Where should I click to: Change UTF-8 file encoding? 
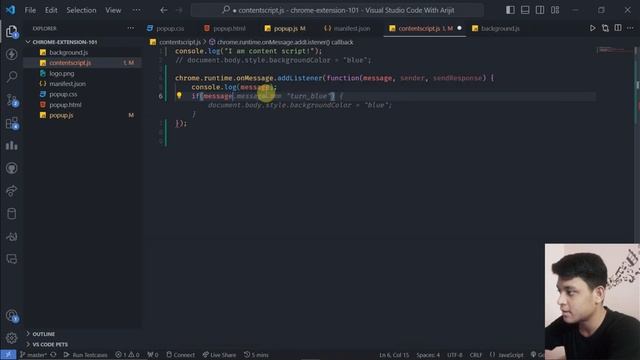pos(455,355)
